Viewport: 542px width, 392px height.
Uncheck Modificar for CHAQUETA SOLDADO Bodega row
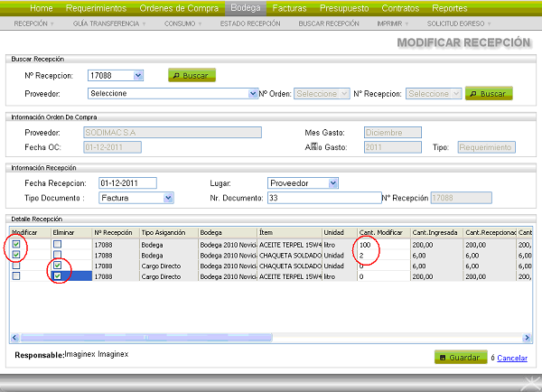[x=16, y=255]
